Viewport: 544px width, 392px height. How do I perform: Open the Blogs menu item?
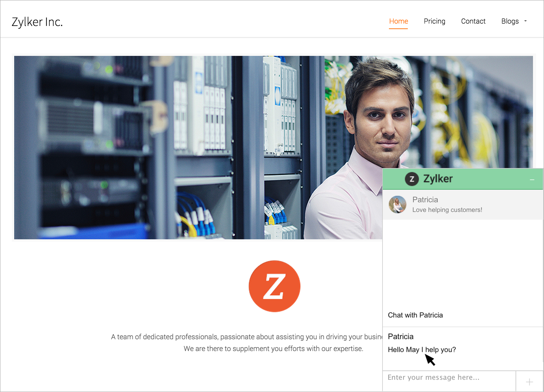tap(510, 21)
